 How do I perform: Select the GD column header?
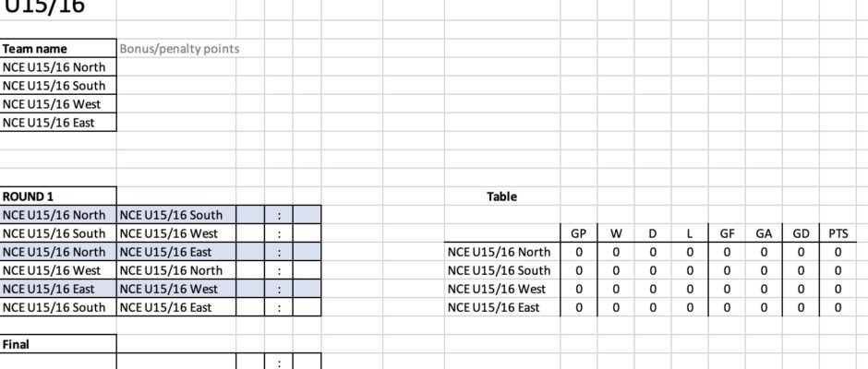click(801, 233)
